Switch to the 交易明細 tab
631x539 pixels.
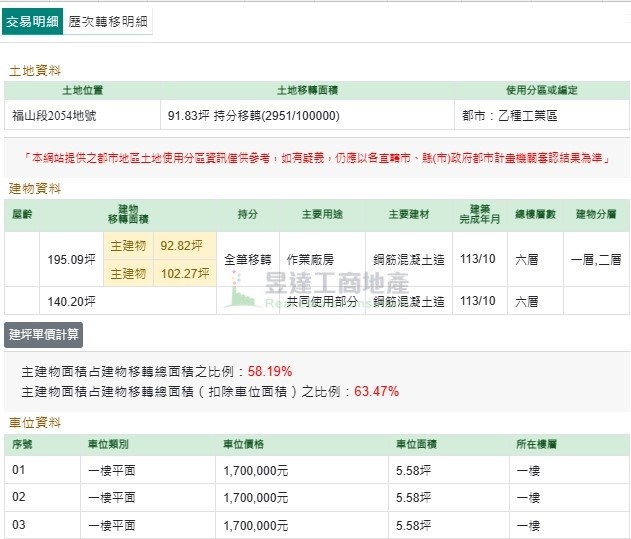tap(32, 21)
